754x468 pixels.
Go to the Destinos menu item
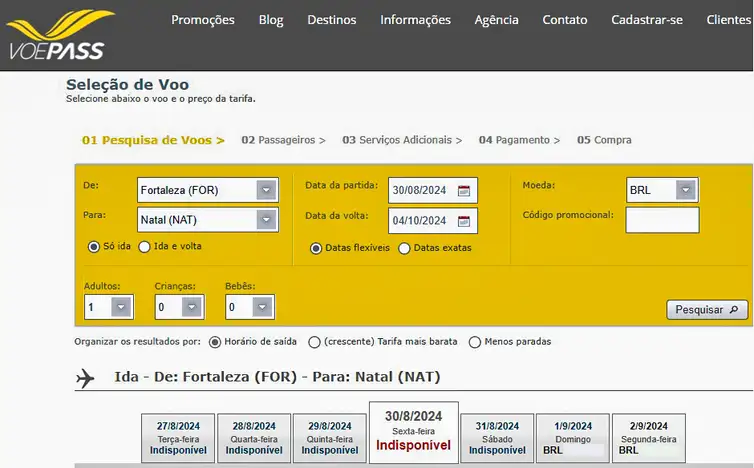[331, 20]
